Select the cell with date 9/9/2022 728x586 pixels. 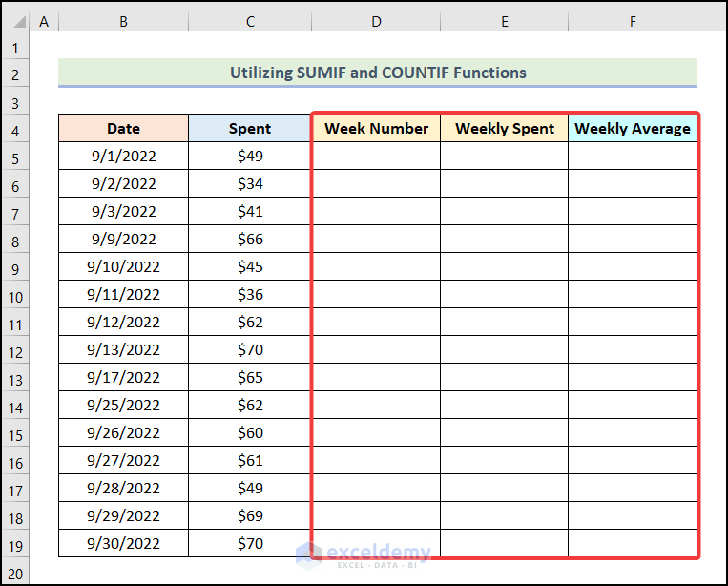point(123,239)
